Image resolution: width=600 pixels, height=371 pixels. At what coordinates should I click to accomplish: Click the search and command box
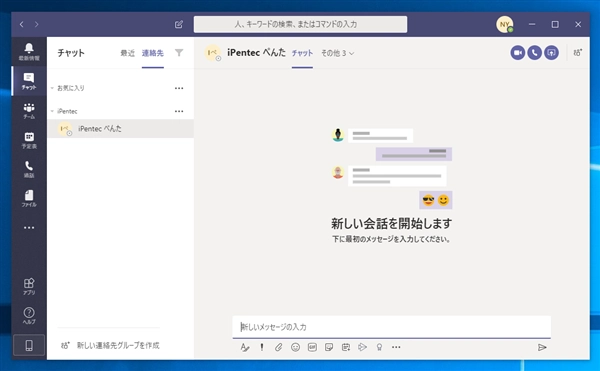click(x=300, y=24)
